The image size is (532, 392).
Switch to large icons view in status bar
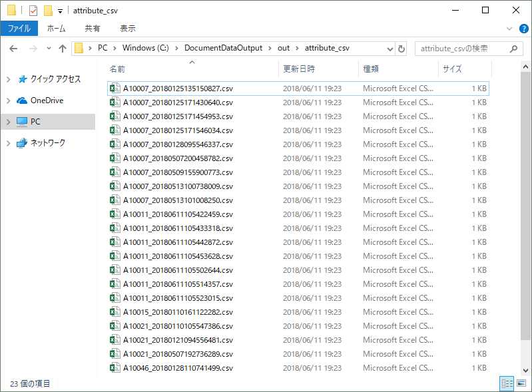521,383
